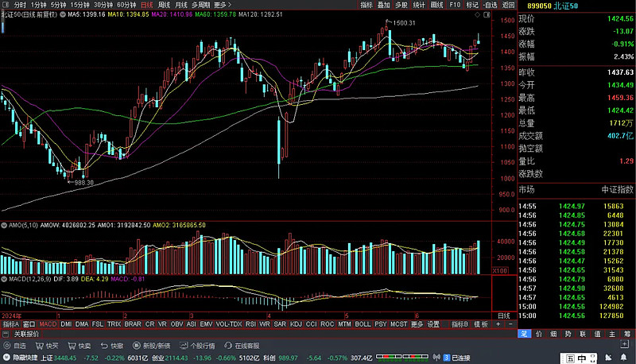636x364 pixels.
Task: Toggle the 画线 drawing tools option
Action: coord(436,5)
